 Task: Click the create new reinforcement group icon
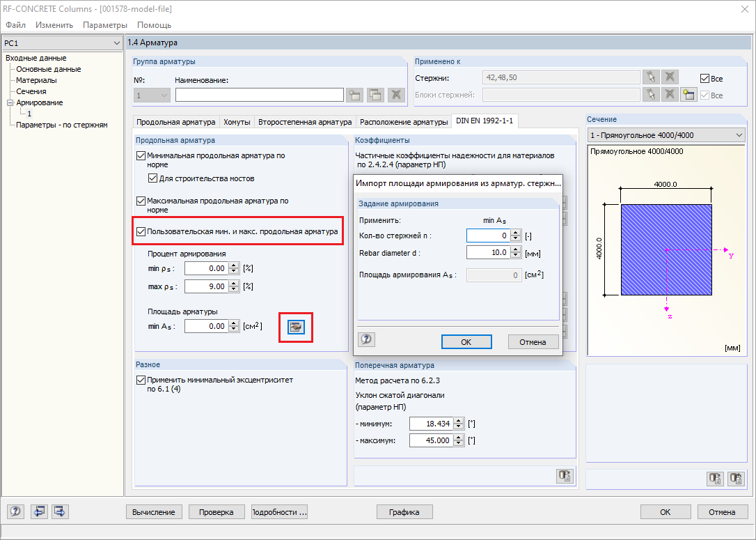(x=354, y=95)
